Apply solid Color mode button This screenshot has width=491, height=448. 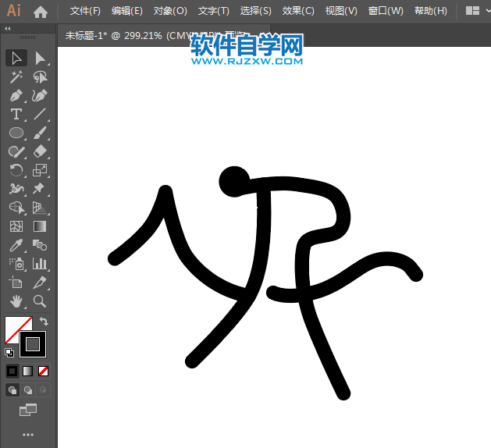pyautogui.click(x=12, y=372)
